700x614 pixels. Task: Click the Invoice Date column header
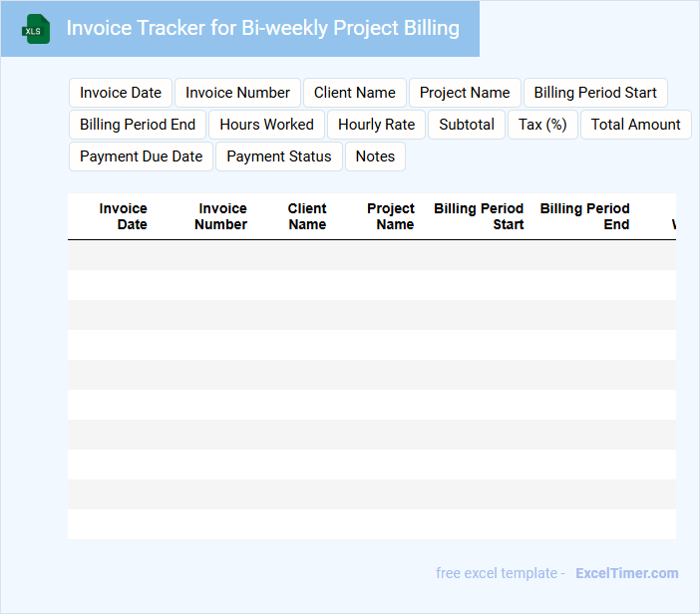124,216
